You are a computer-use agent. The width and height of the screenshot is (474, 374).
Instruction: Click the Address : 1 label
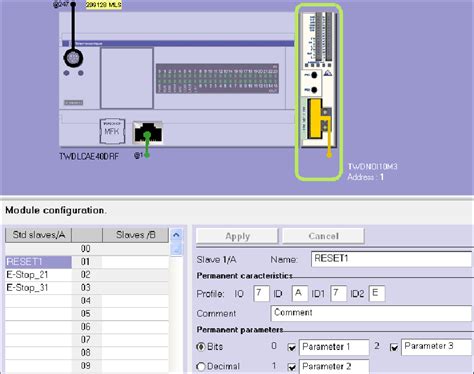click(365, 177)
